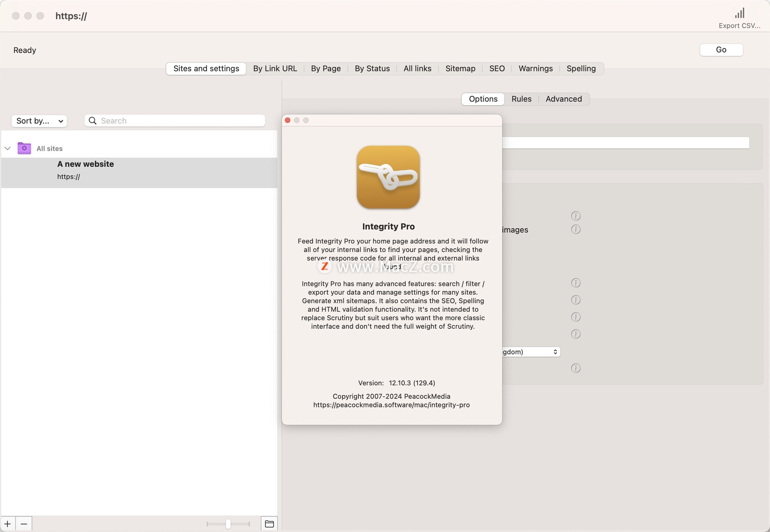
Task: Click the new folder icon button
Action: click(x=269, y=524)
